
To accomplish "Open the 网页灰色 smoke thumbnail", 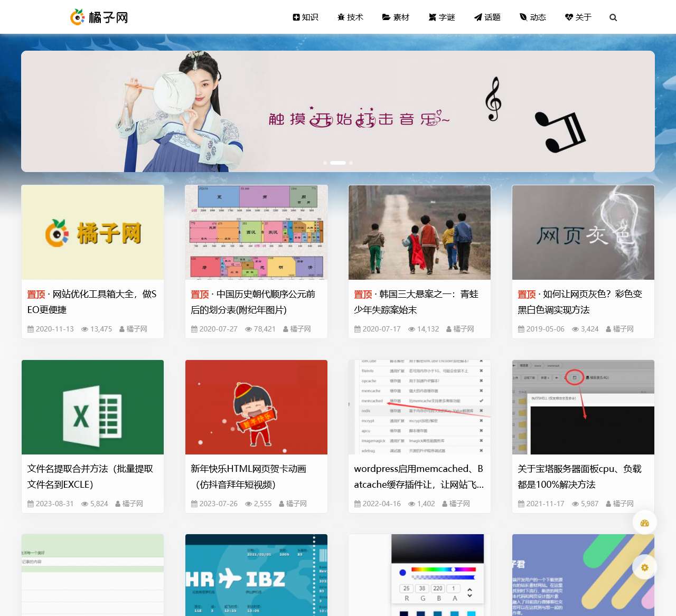I will point(583,232).
